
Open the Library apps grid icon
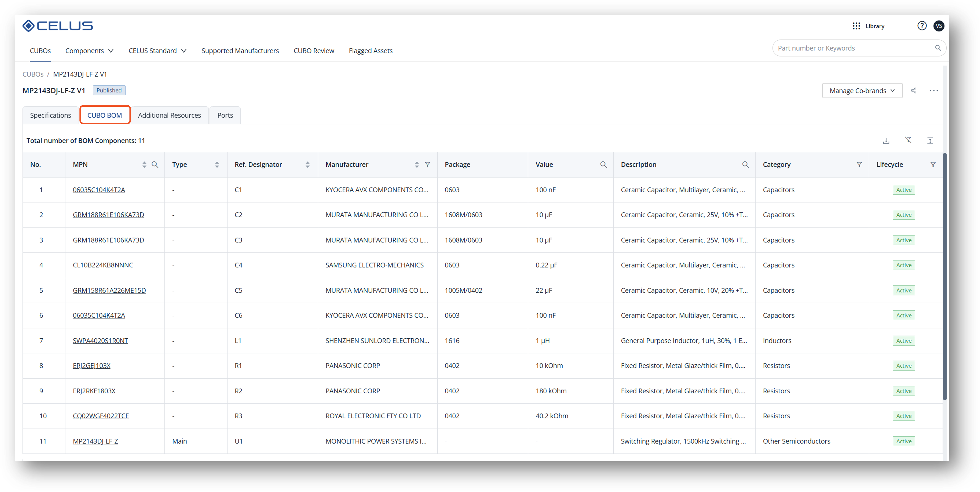(856, 26)
